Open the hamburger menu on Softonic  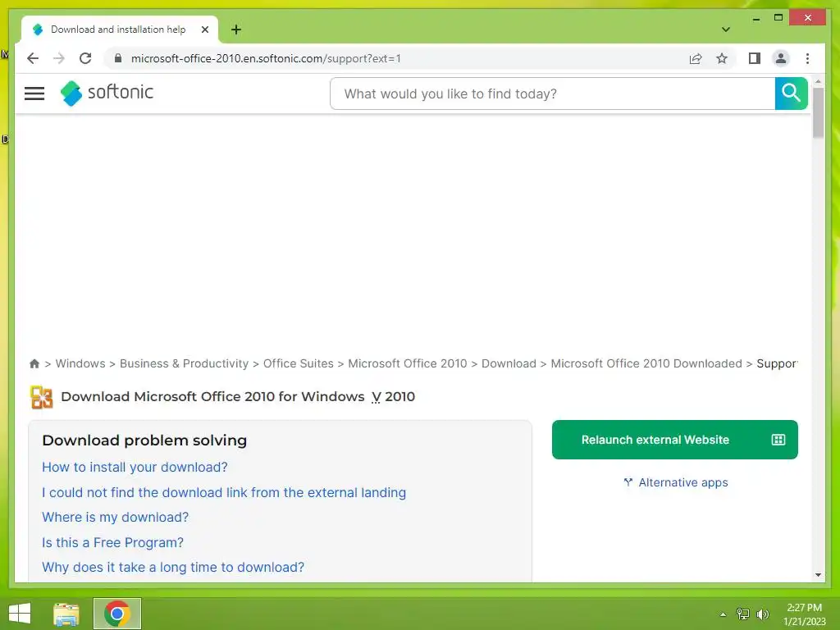[34, 94]
